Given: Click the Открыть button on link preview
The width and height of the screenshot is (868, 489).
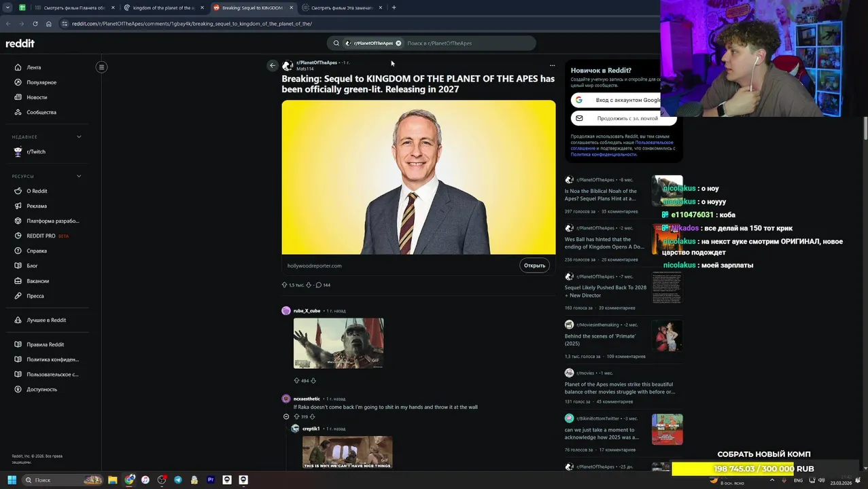Looking at the screenshot, I should click(534, 266).
